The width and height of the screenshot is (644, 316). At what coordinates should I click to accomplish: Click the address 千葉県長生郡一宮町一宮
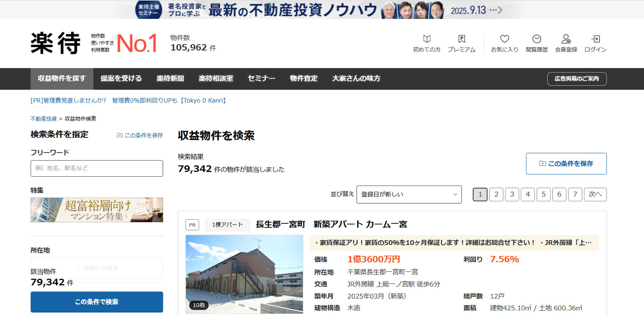pyautogui.click(x=383, y=272)
